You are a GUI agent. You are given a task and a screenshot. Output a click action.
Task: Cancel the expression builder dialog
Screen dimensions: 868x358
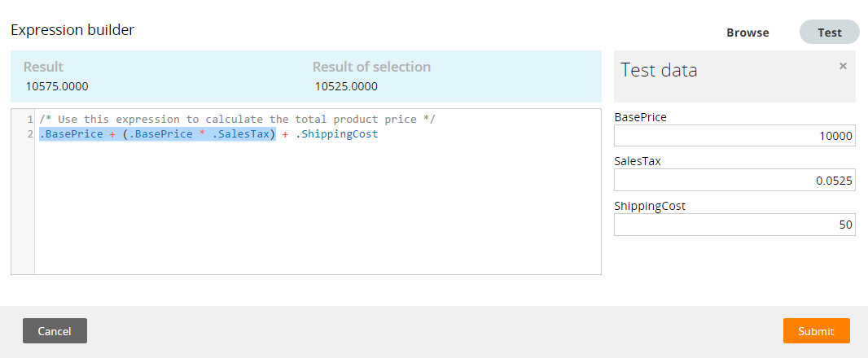pos(55,331)
